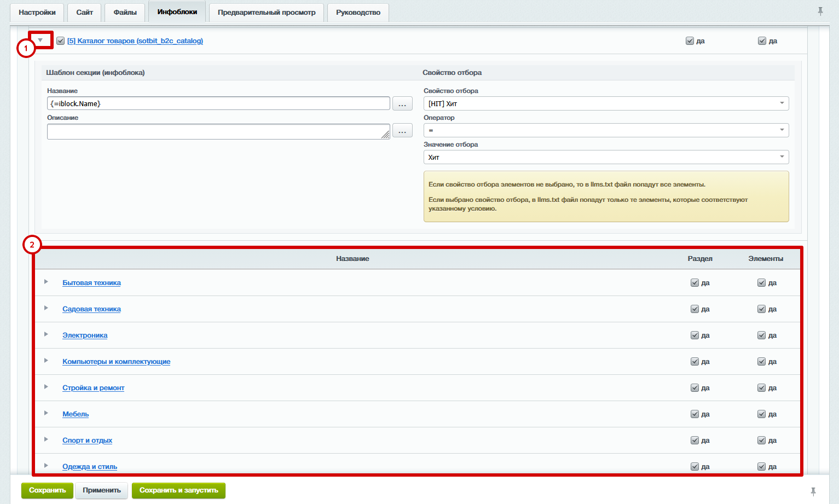Open the Оператор dropdown

(x=606, y=130)
